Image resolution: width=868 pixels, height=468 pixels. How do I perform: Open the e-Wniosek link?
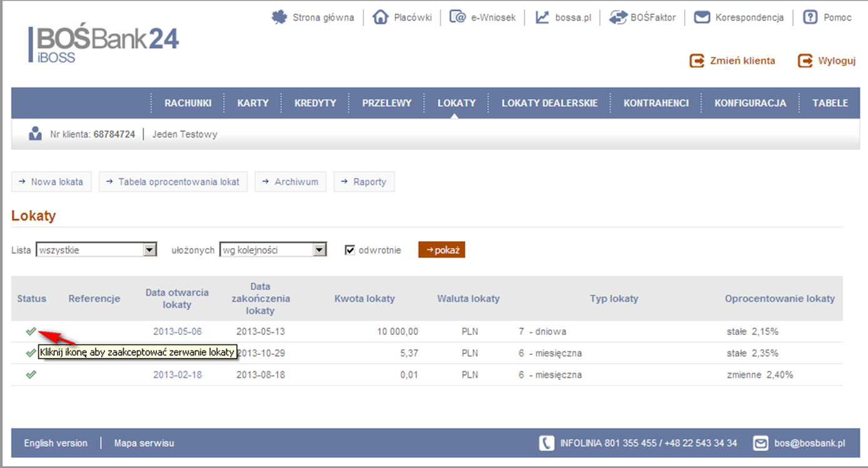pyautogui.click(x=493, y=17)
